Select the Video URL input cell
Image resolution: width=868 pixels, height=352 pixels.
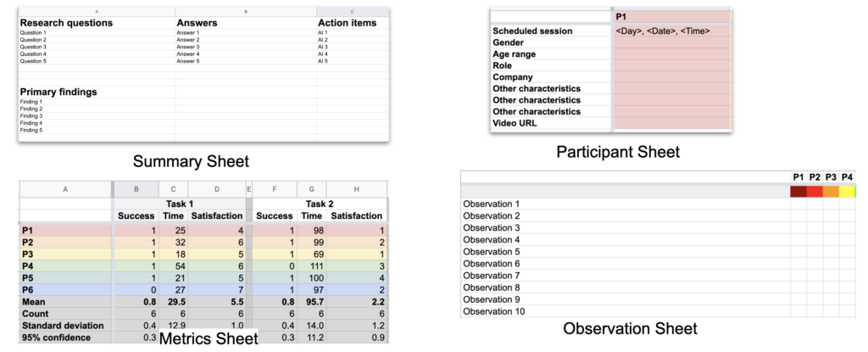(671, 123)
